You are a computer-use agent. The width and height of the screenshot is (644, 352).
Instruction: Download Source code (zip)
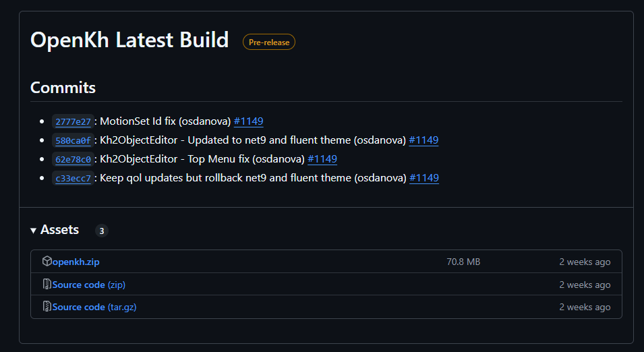coord(89,285)
